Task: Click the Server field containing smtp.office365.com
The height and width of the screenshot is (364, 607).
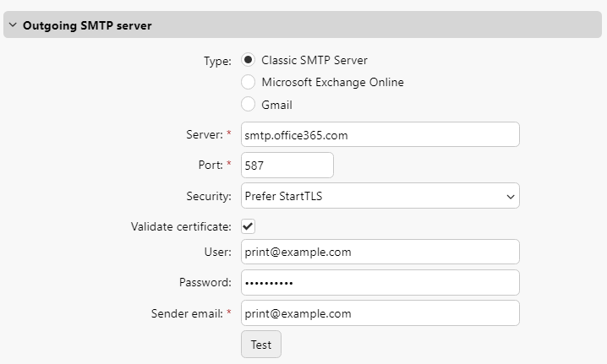Action: 380,134
